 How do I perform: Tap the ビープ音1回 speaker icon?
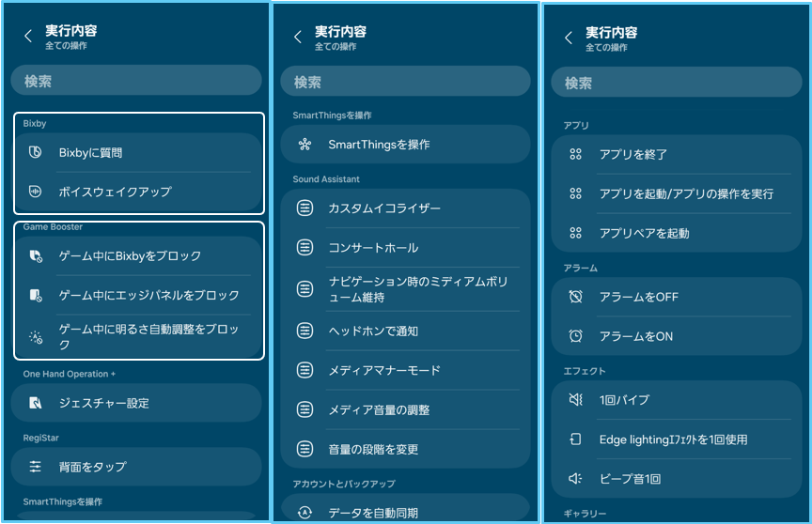(575, 479)
